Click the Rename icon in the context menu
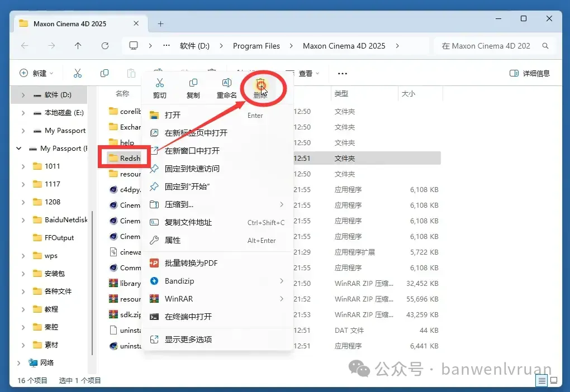This screenshot has width=570, height=392. [226, 83]
